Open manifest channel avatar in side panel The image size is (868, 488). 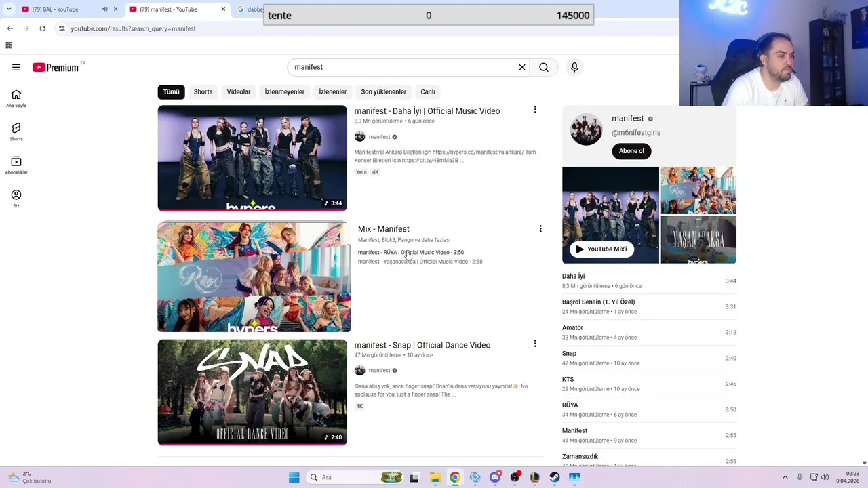587,129
